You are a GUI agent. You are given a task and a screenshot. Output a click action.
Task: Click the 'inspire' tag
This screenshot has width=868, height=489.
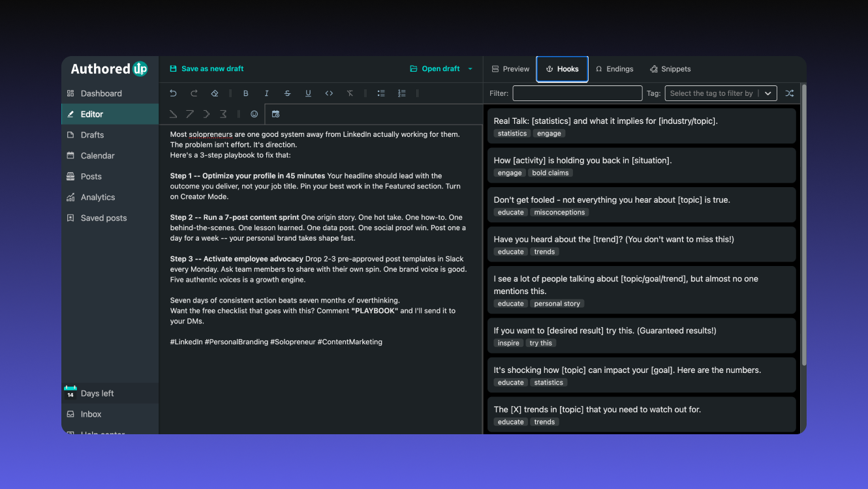[x=508, y=343]
